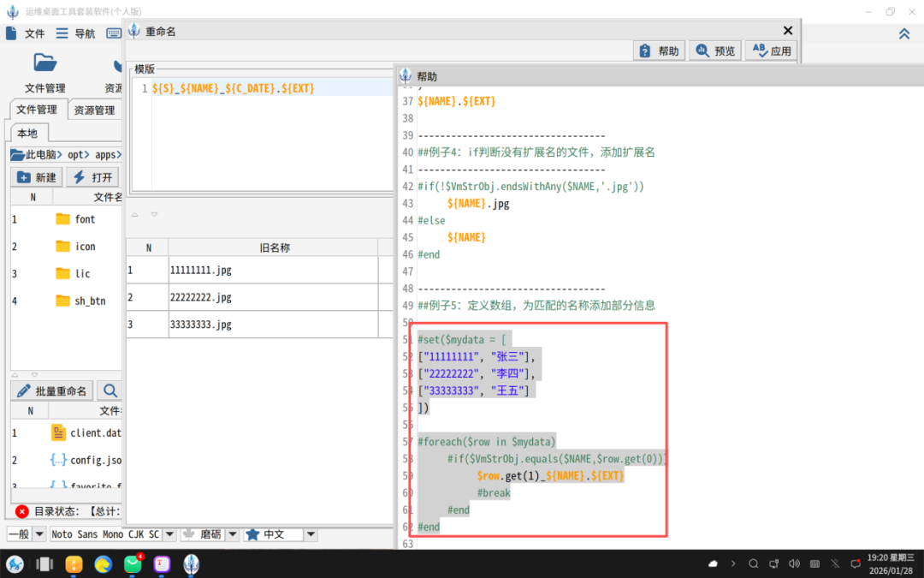Image resolution: width=924 pixels, height=578 pixels.
Task: Click the 批量重命名 batch rename button
Action: pyautogui.click(x=52, y=391)
